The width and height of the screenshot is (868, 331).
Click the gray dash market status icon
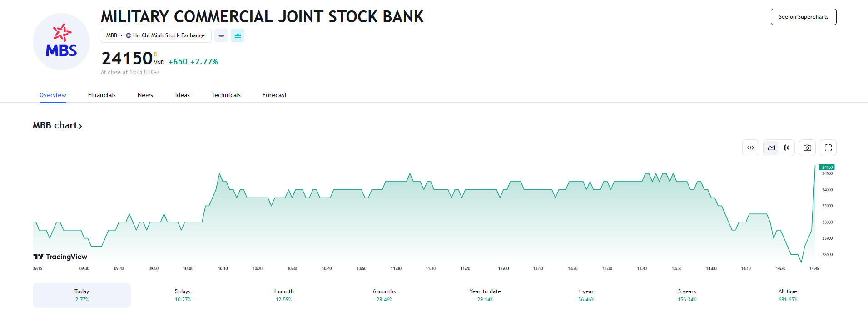click(x=221, y=35)
